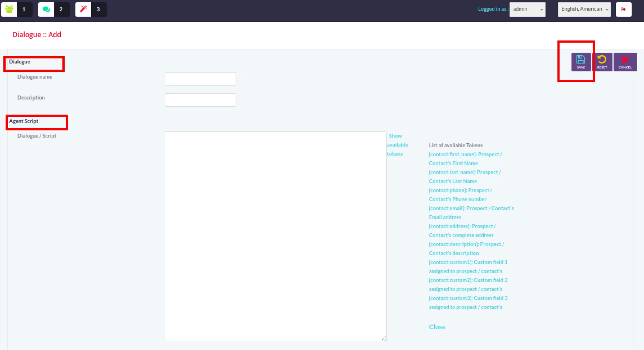
Task: Select menu item number 2
Action: [x=61, y=9]
